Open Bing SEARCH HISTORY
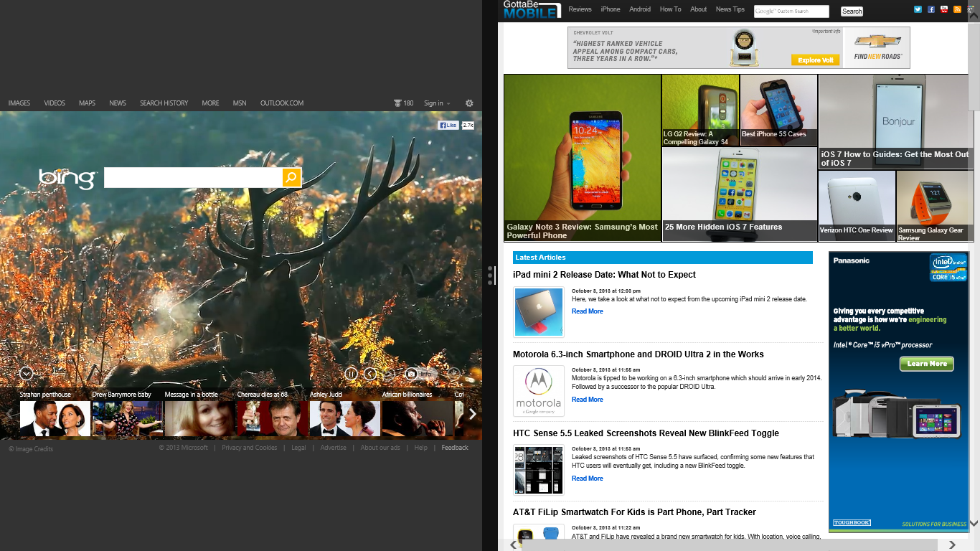This screenshot has width=980, height=551. (x=164, y=103)
